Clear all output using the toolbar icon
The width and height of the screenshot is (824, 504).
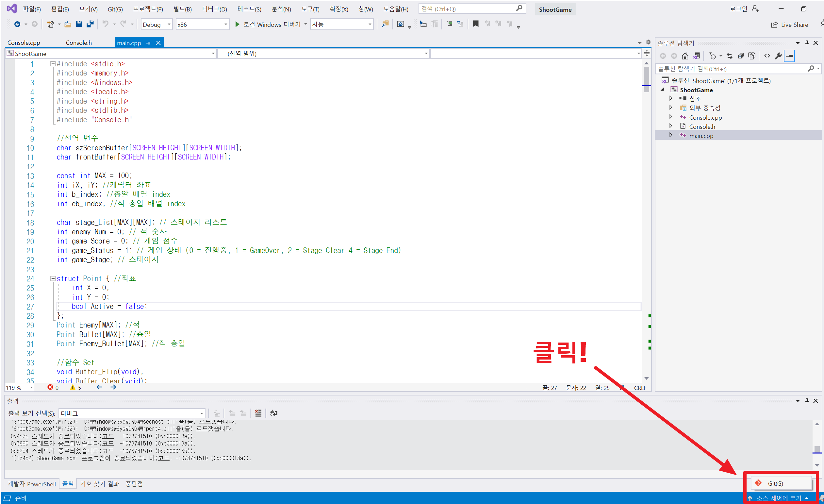click(x=258, y=413)
